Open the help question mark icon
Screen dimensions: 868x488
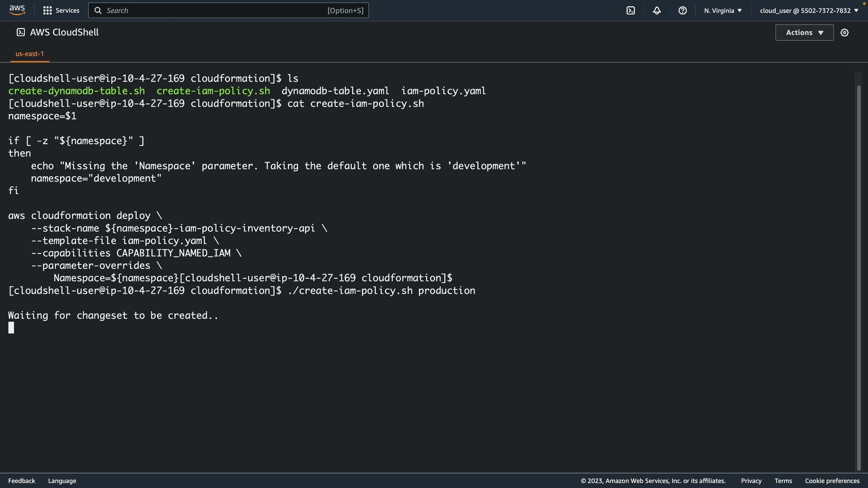coord(683,10)
